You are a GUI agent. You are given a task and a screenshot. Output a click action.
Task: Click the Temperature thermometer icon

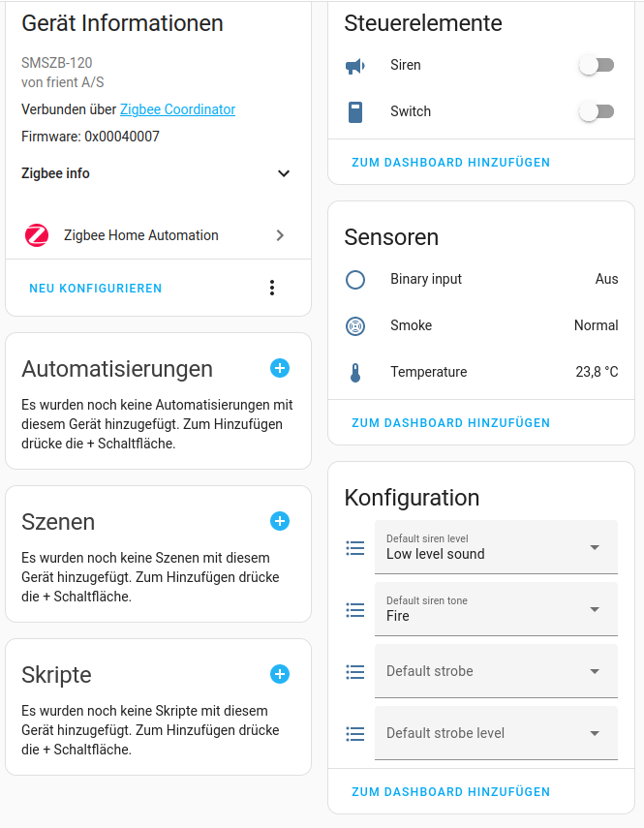tap(355, 372)
